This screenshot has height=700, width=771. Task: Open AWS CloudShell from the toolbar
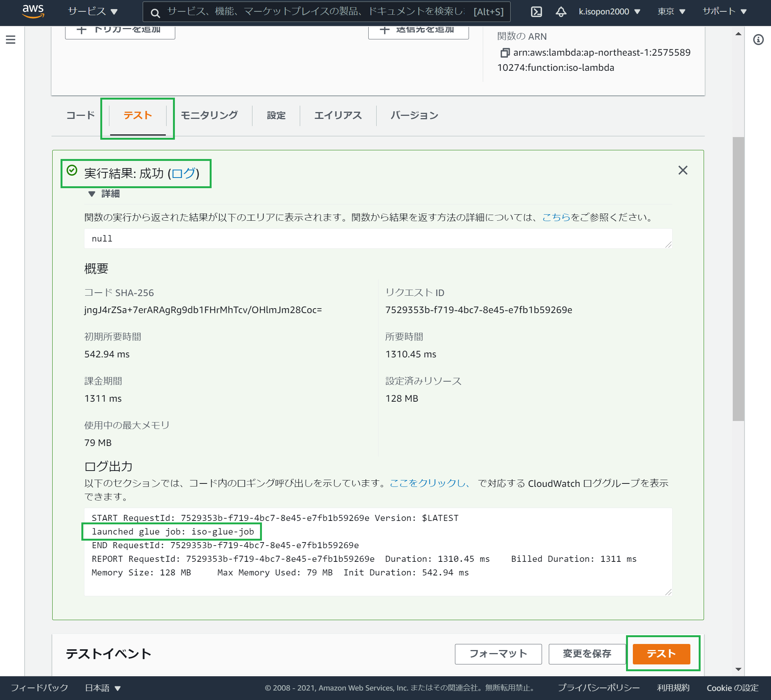(x=537, y=11)
